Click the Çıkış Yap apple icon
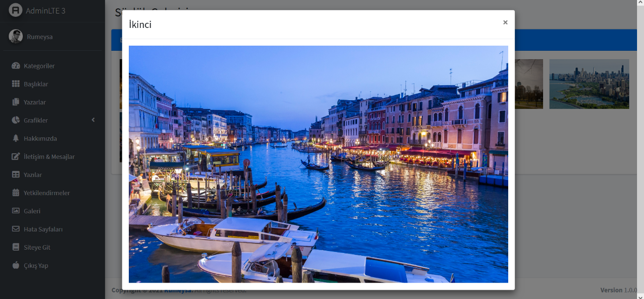 point(16,265)
